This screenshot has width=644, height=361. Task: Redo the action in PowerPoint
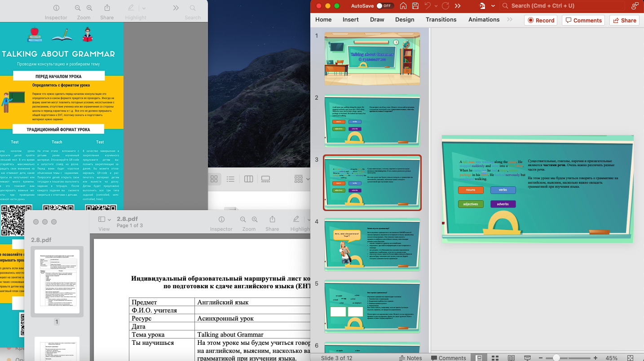tap(445, 6)
